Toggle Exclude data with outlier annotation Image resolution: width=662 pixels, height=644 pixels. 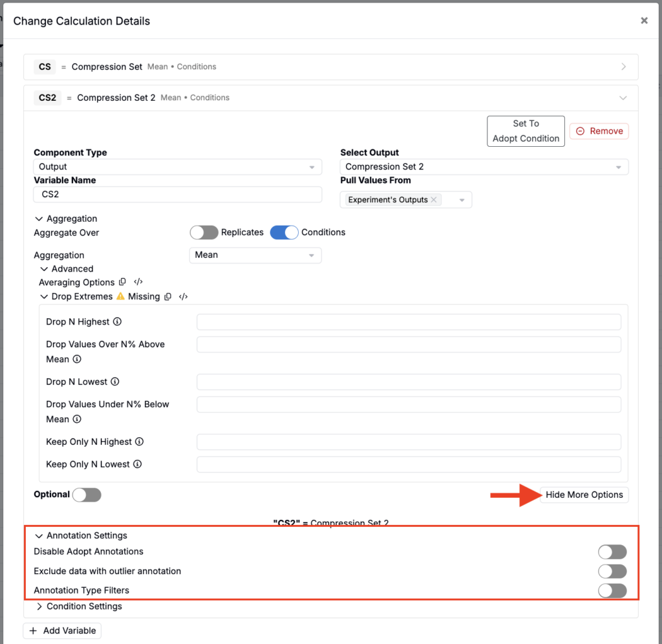(x=612, y=572)
